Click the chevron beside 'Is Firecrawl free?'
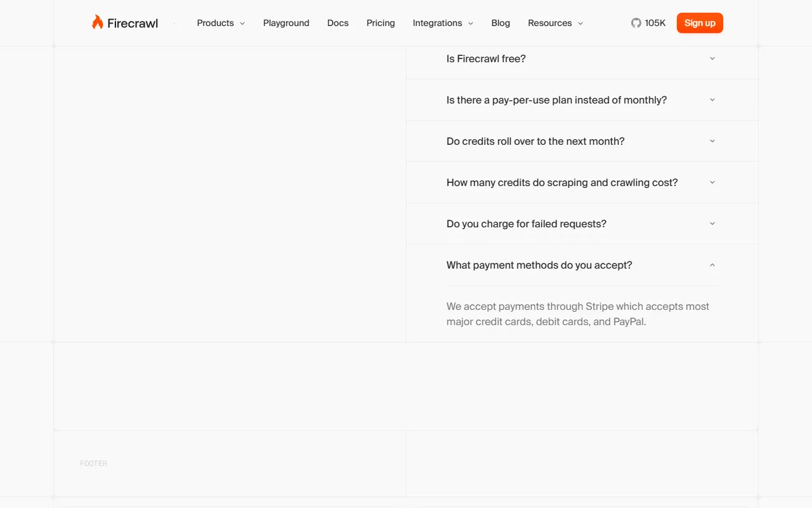Image resolution: width=812 pixels, height=508 pixels. [x=712, y=58]
